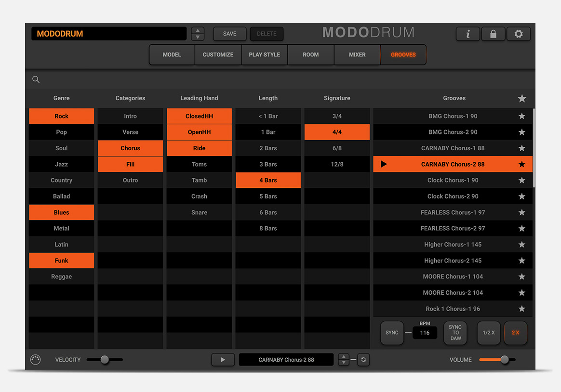The image size is (561, 392).
Task: Toggle the 2X tempo button
Action: (515, 333)
